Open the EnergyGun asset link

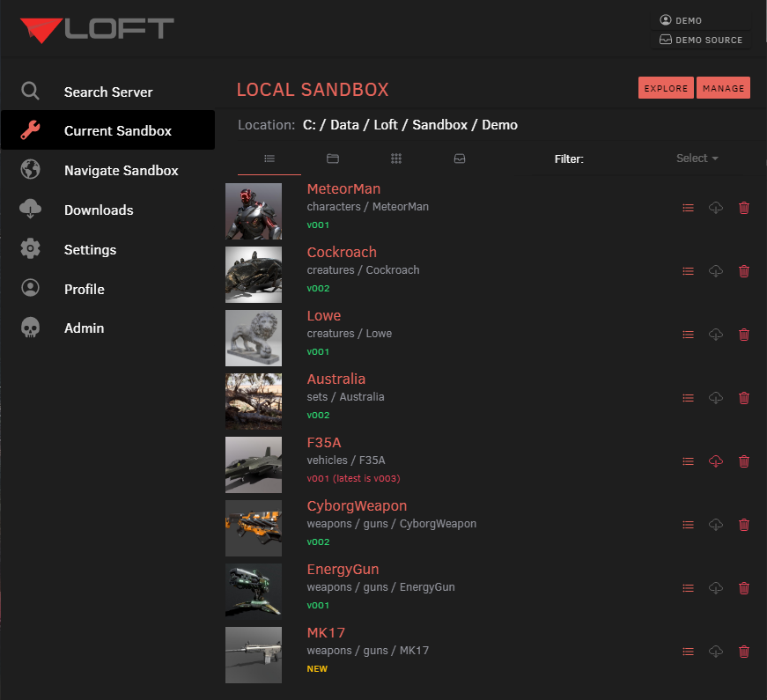[x=343, y=569]
